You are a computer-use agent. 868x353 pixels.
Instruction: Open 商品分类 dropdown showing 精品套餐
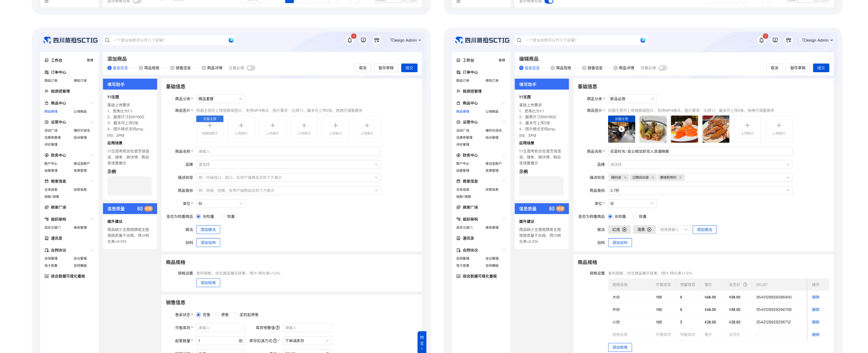(x=220, y=99)
